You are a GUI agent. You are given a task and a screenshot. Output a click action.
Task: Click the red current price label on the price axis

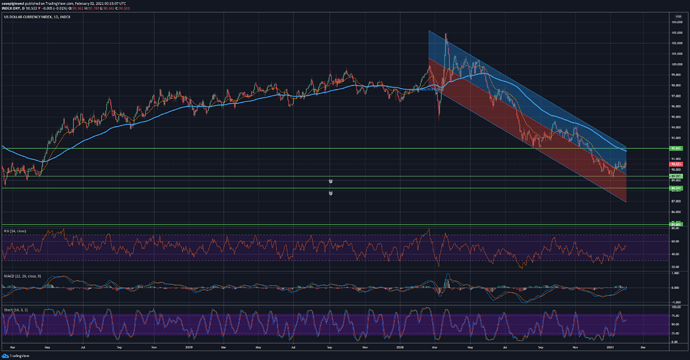click(x=675, y=164)
